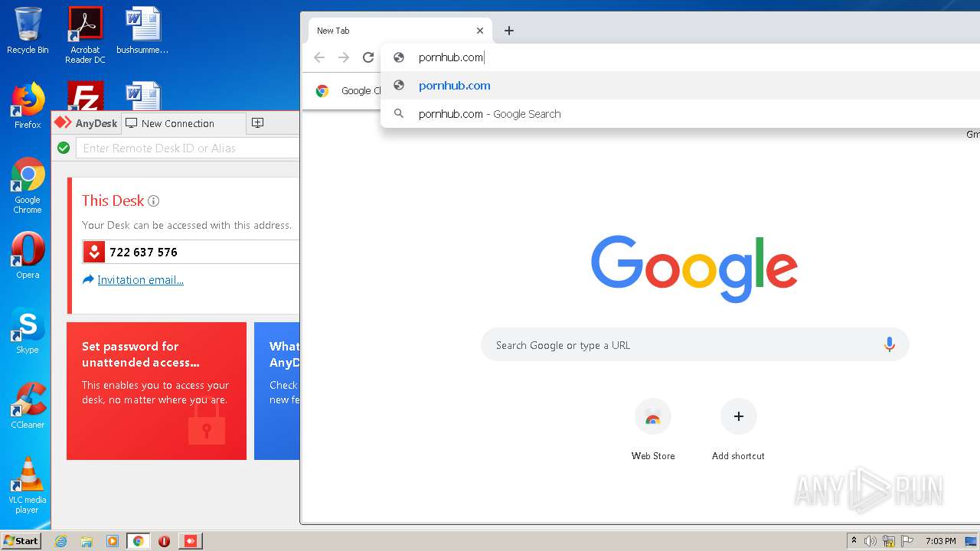The height and width of the screenshot is (551, 980).
Task: Open Acrobat Reader DC desktop shortcut
Action: (x=85, y=34)
